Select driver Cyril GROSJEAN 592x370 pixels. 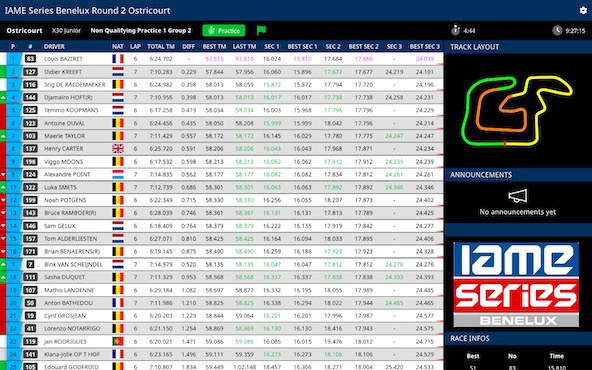[65, 316]
